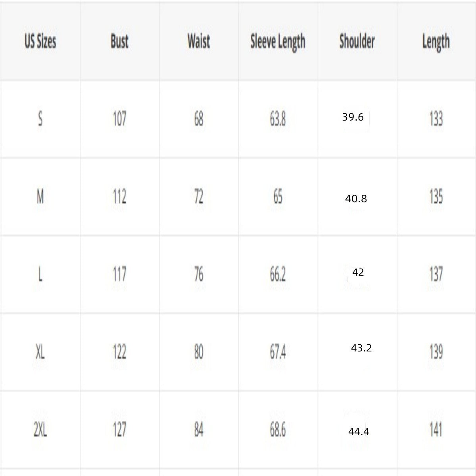
Task: Click the 39.6 shoulder value
Action: [x=353, y=117]
